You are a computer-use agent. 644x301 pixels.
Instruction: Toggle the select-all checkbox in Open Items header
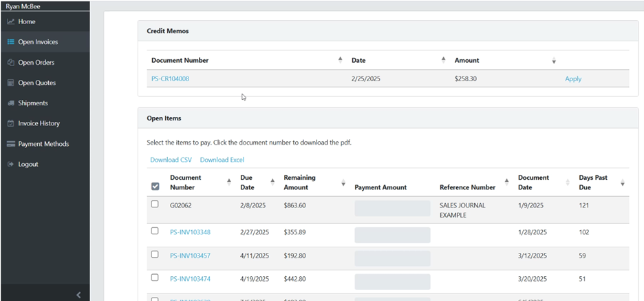point(155,186)
